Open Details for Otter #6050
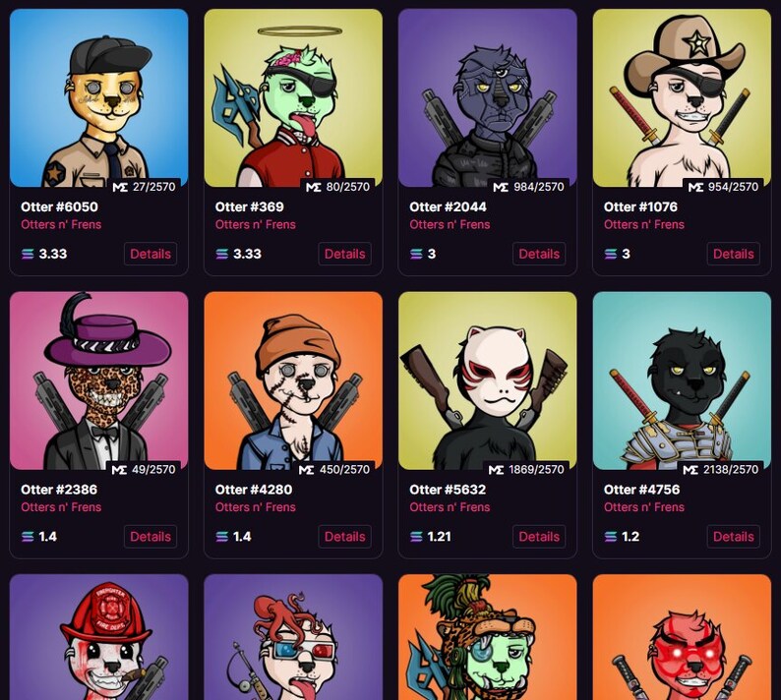This screenshot has width=781, height=700. pyautogui.click(x=150, y=254)
